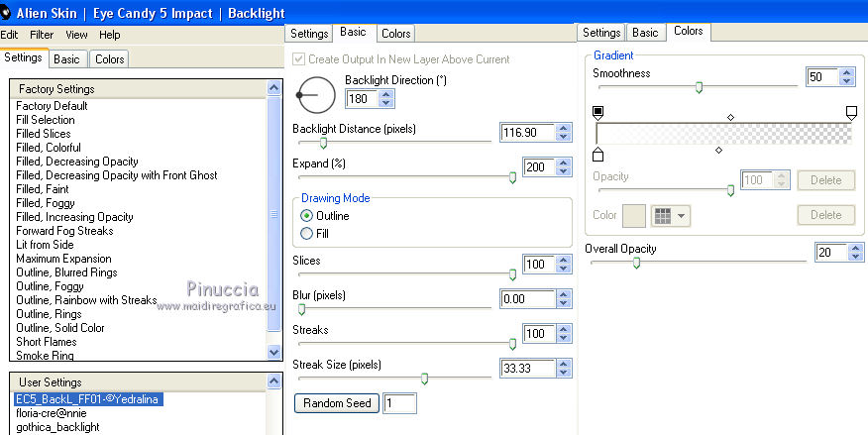868x435 pixels.
Task: Click the Streak Size spinner arrows
Action: (x=563, y=368)
